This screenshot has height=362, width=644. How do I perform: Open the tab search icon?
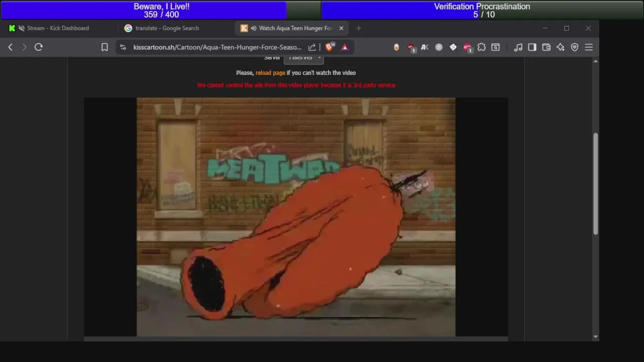pos(496,47)
